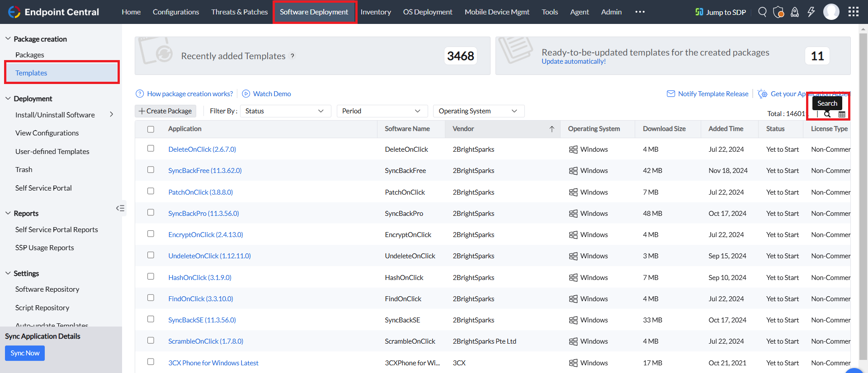Expand Install/Uninstall Software submenu arrow
Image resolution: width=868 pixels, height=373 pixels.
[112, 115]
